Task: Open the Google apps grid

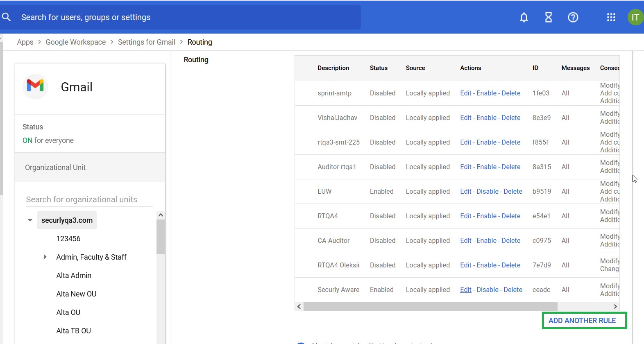Action: coord(611,17)
